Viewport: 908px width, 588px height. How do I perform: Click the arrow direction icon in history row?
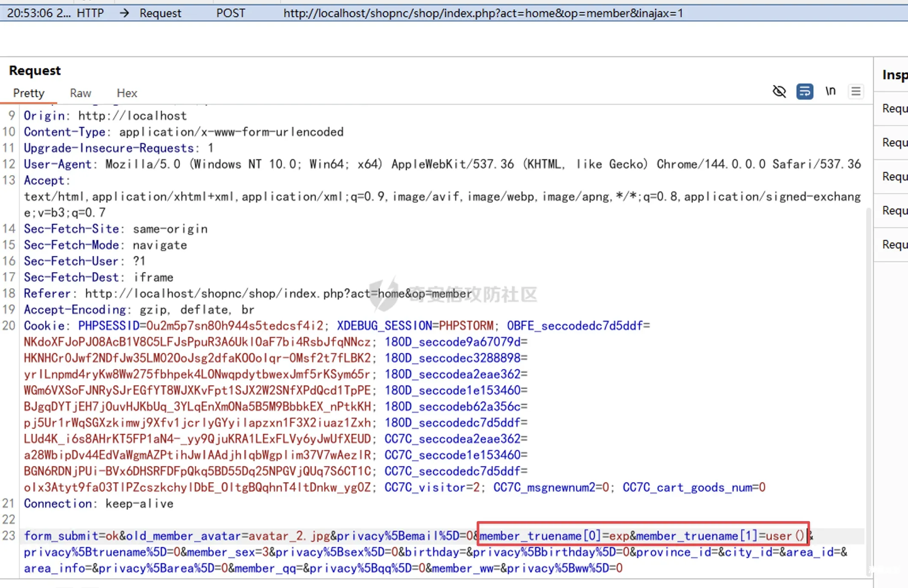click(x=124, y=13)
